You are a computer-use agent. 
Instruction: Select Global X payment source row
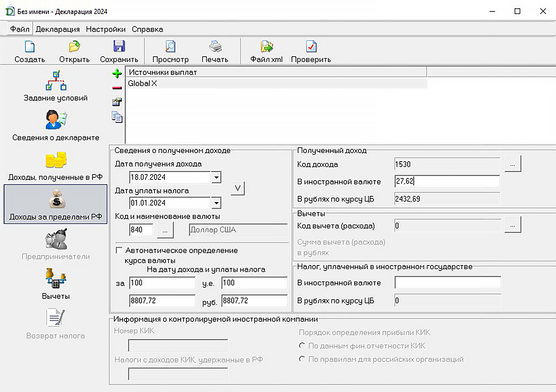(277, 83)
